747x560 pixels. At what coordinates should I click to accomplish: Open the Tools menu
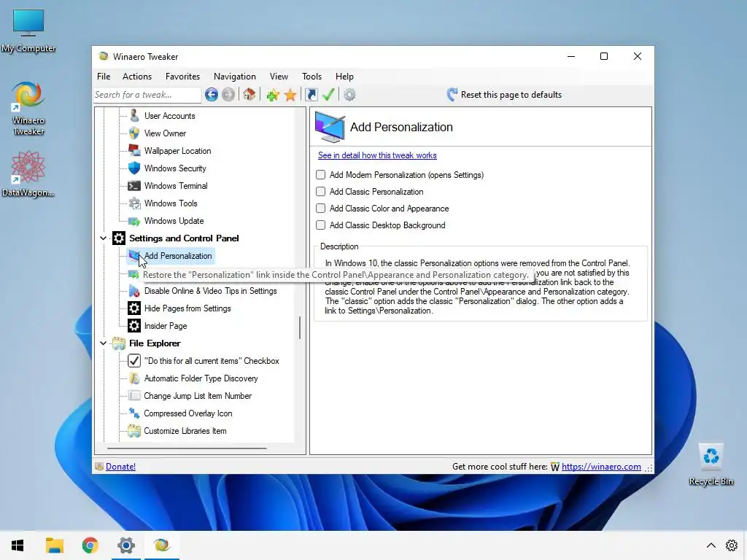(x=311, y=76)
